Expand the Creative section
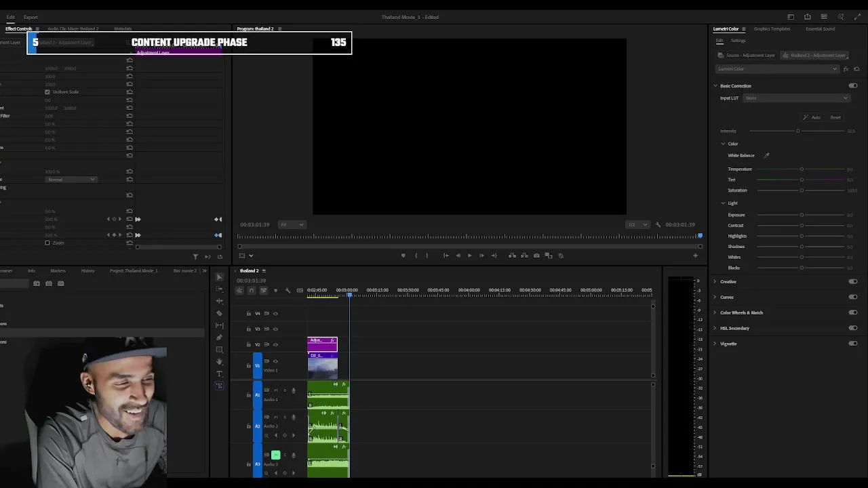This screenshot has height=488, width=868. [715, 281]
